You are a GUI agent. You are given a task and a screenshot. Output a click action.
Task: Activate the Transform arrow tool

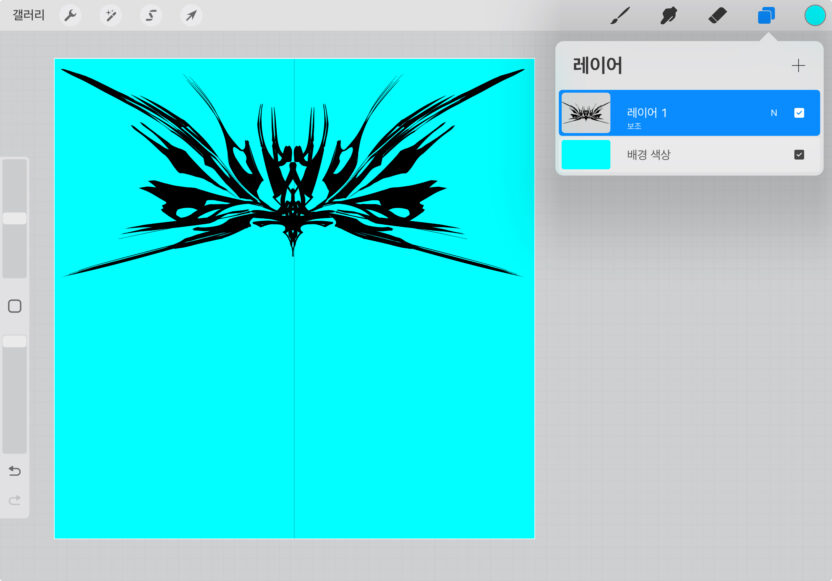[x=190, y=15]
